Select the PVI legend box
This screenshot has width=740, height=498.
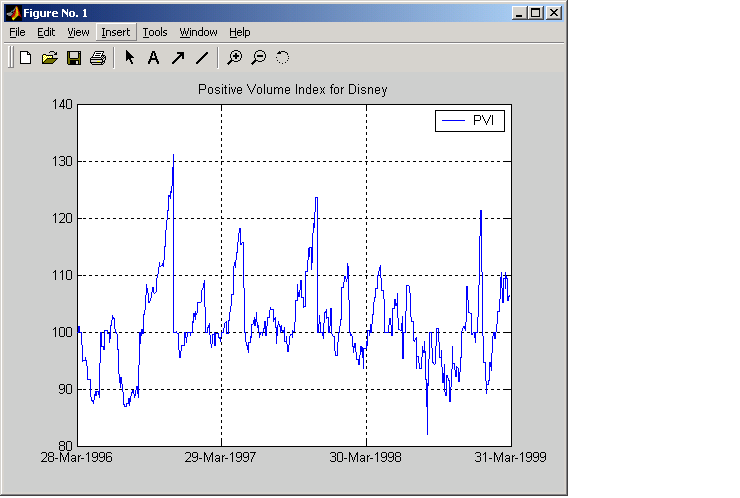coord(470,121)
